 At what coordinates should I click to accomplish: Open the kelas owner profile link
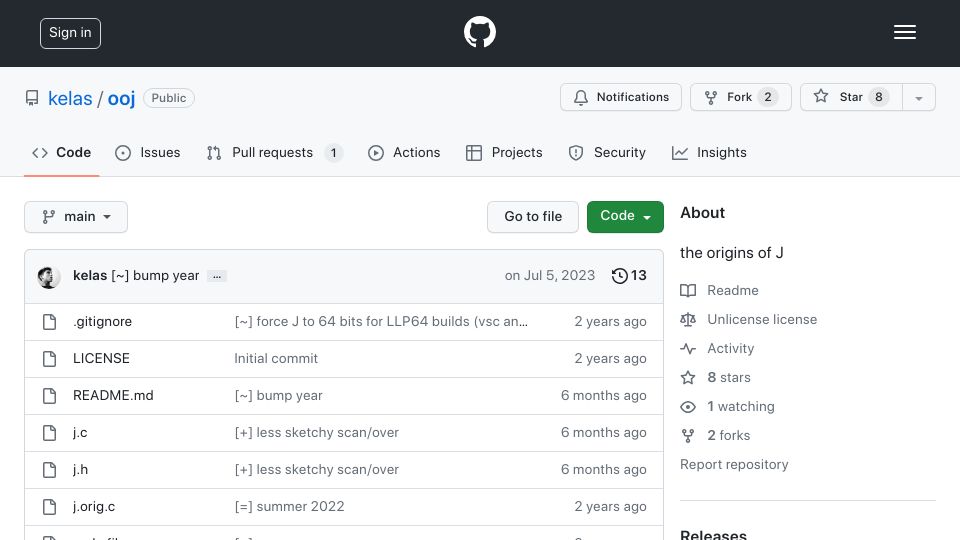pyautogui.click(x=70, y=98)
